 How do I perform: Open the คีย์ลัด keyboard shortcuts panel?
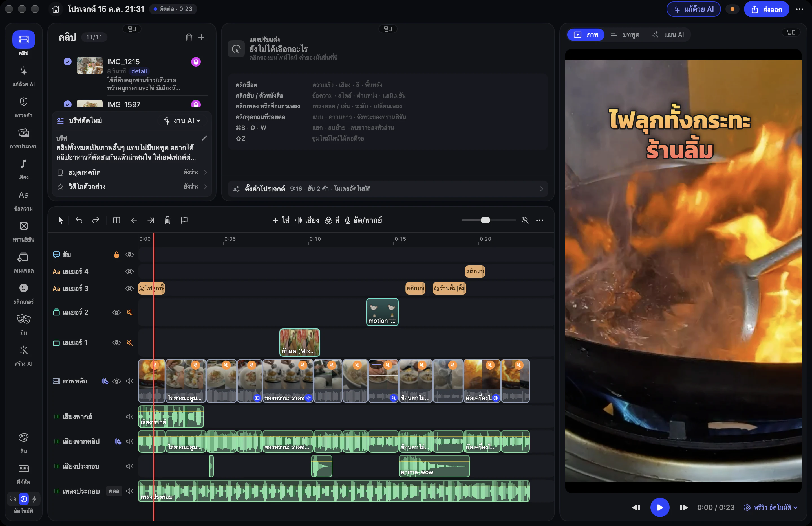(23, 474)
